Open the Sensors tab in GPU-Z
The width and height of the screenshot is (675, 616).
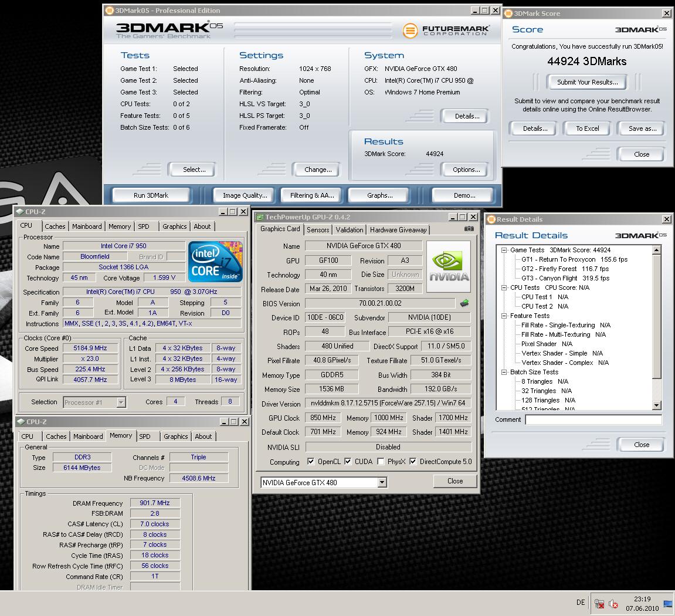pos(318,230)
